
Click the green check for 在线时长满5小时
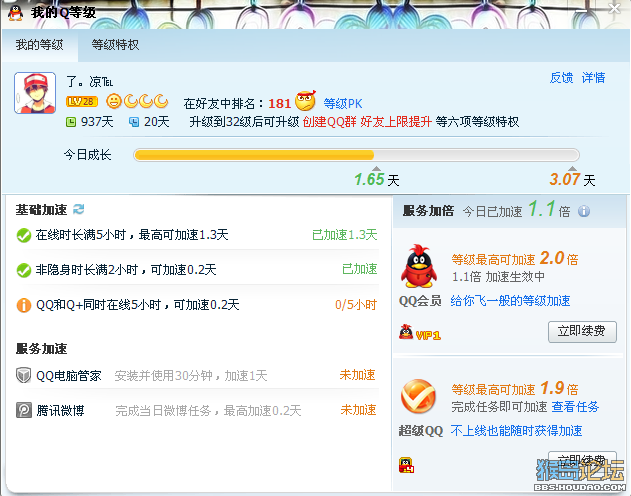pos(24,235)
